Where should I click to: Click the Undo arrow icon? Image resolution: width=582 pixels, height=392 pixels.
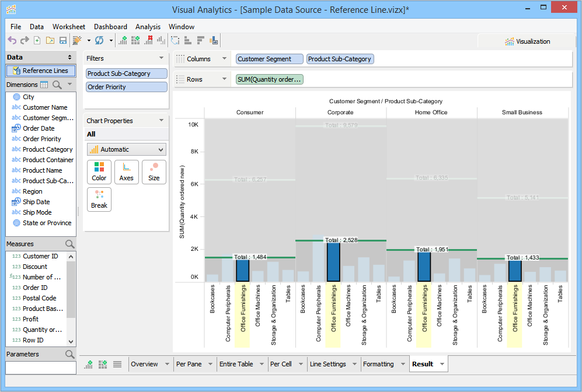pyautogui.click(x=12, y=40)
